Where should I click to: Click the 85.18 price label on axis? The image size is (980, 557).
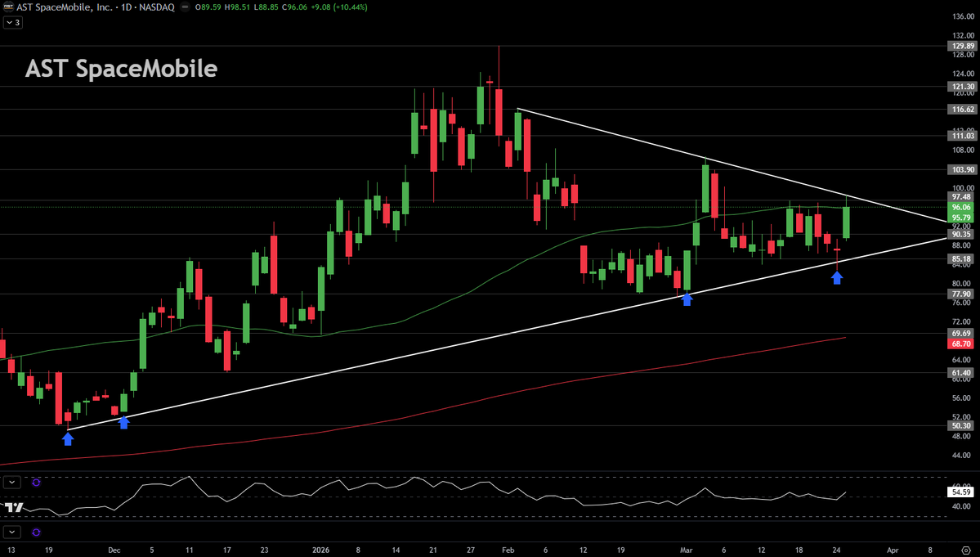point(962,258)
